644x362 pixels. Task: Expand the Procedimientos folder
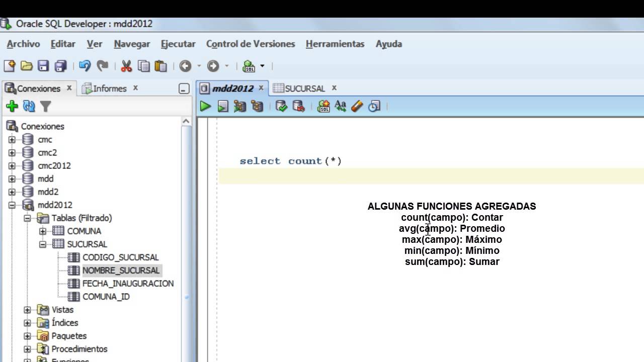(x=27, y=349)
